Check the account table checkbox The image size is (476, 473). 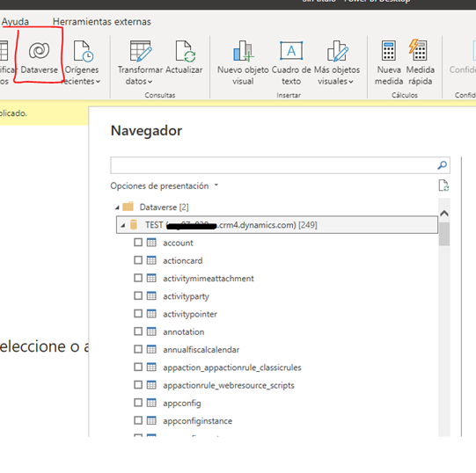click(x=138, y=243)
